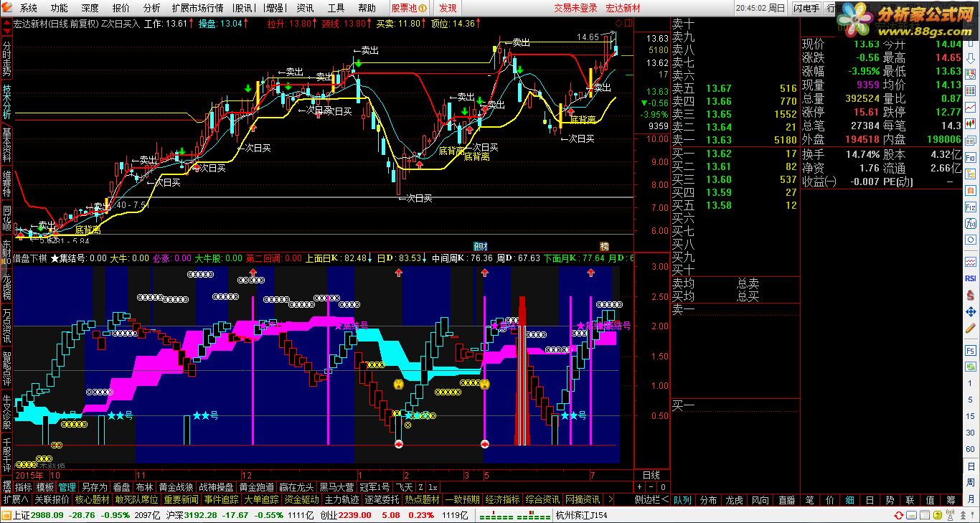
Task: Click the blue four-arrow move icon
Action: coord(971,311)
